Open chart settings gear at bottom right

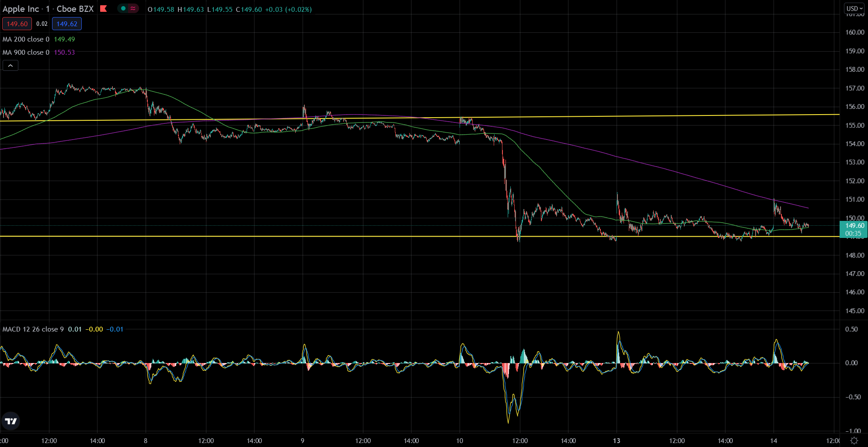tap(854, 440)
